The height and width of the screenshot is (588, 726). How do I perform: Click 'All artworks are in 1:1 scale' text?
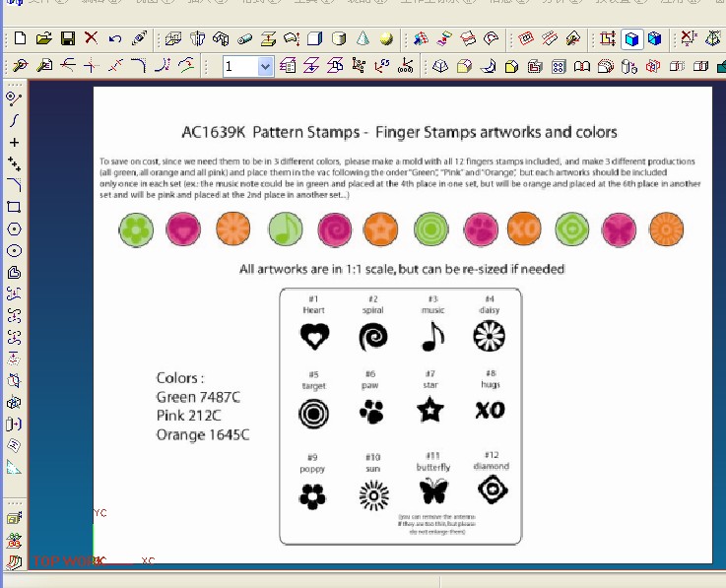click(402, 269)
